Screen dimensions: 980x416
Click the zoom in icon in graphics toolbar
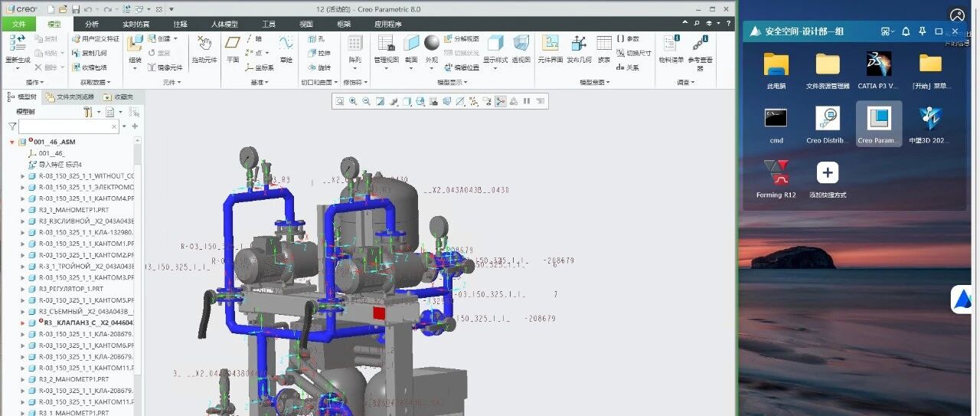pyautogui.click(x=353, y=101)
